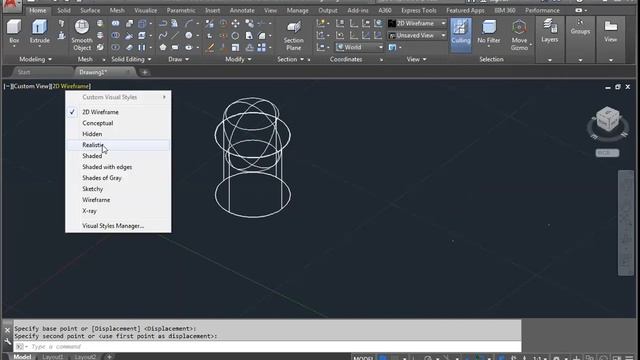
Task: Open the Parametric ribbon tab
Action: click(181, 10)
